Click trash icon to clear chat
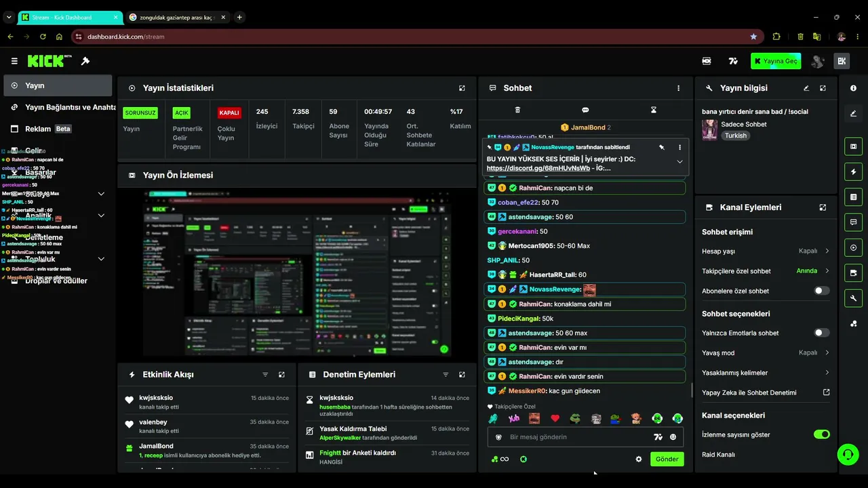The width and height of the screenshot is (868, 488). (517, 110)
